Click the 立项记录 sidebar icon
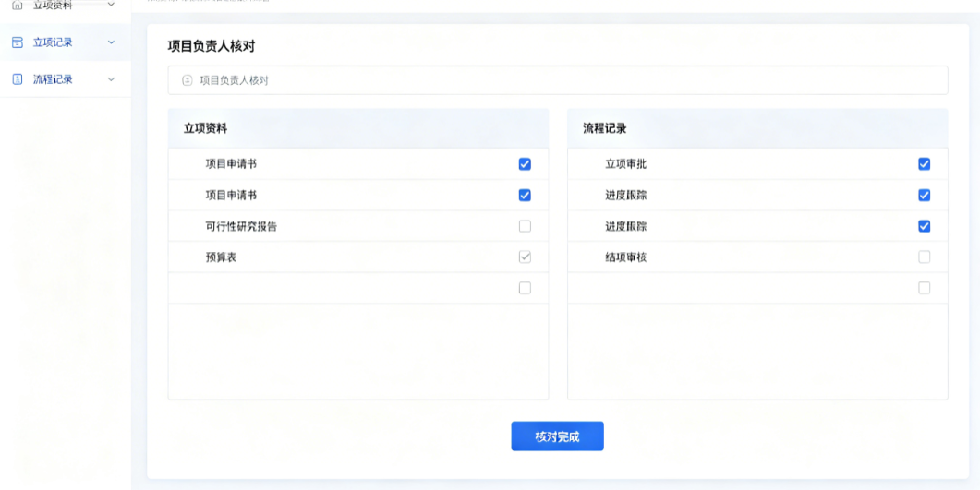980x490 pixels. pyautogui.click(x=18, y=42)
